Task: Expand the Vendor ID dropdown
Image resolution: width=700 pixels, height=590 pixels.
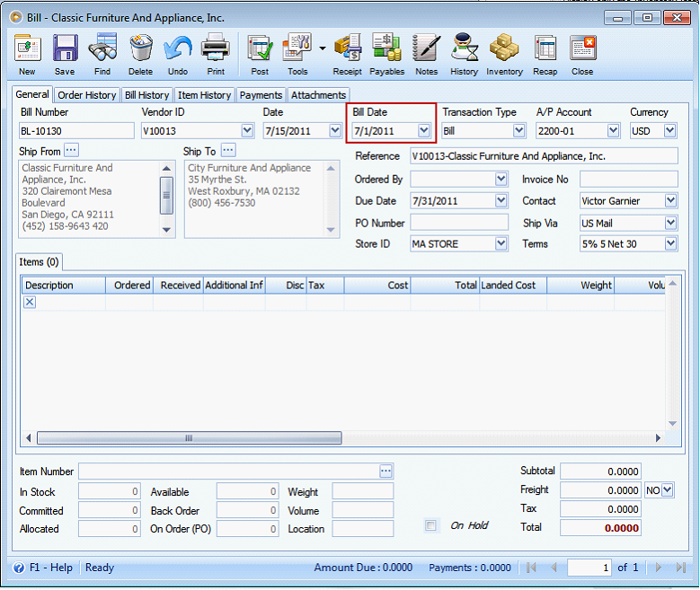Action: pyautogui.click(x=247, y=131)
